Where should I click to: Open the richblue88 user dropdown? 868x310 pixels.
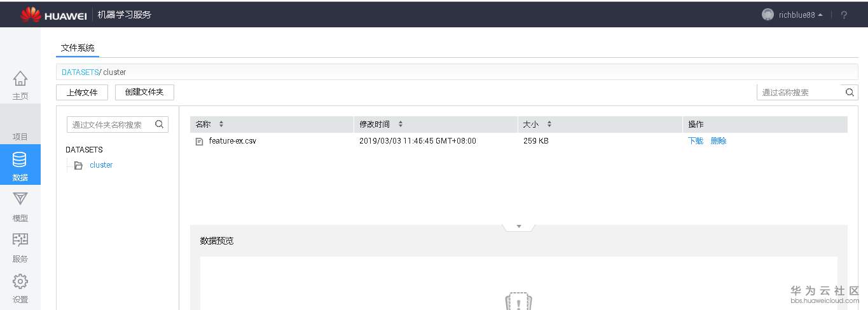click(x=792, y=15)
